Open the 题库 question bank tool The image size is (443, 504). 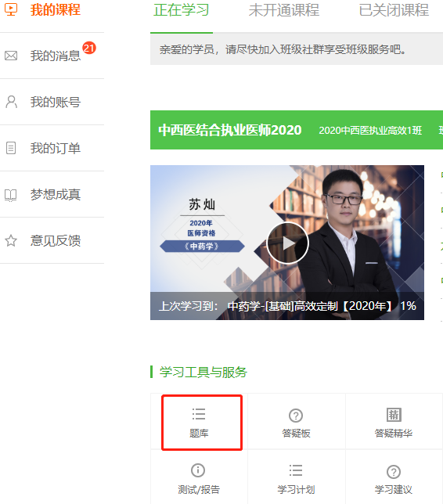[199, 422]
